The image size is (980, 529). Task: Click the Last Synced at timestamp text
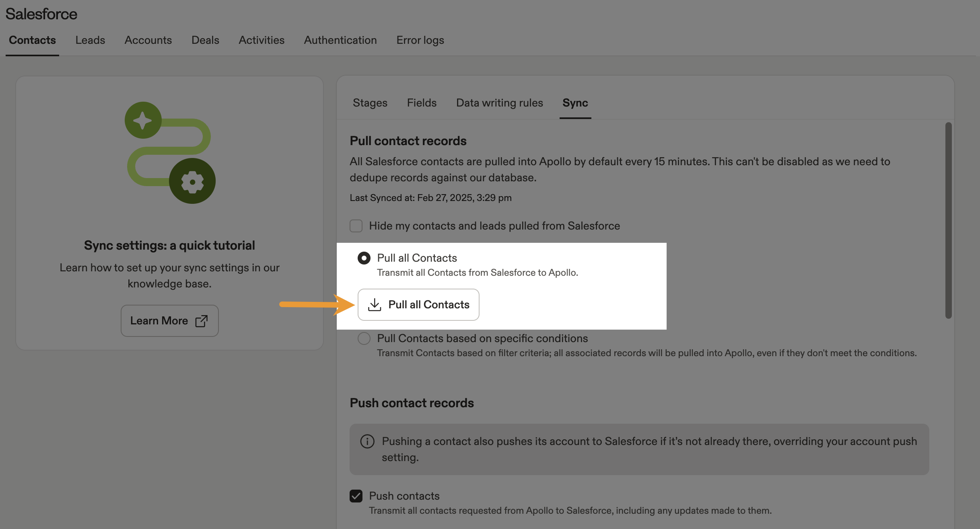click(x=430, y=198)
